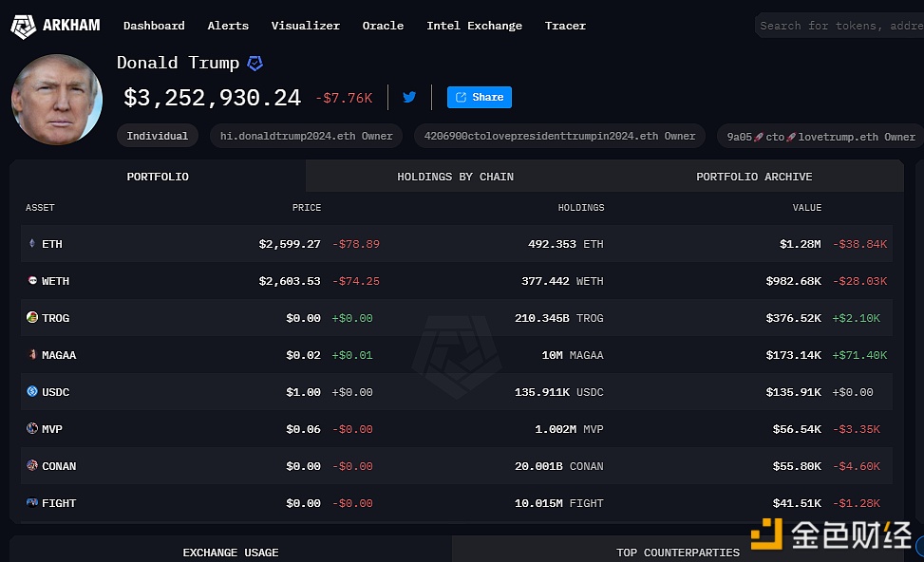Click the $173.14K MAGAA value
Screen dimensions: 924x562
coord(794,355)
